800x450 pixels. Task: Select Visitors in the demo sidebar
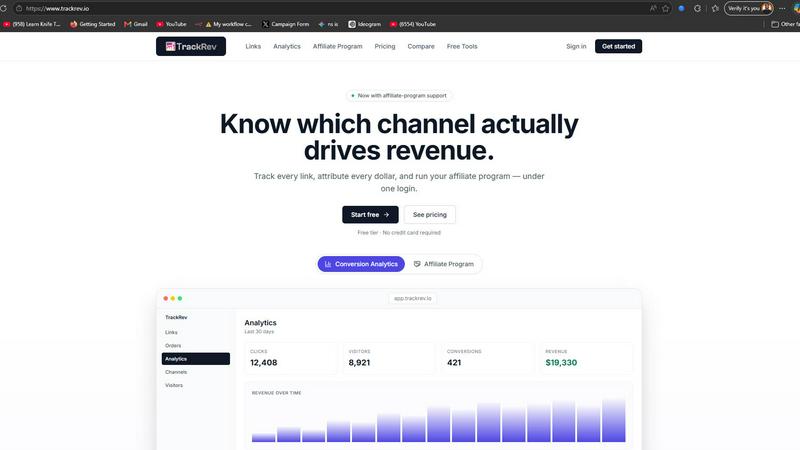coord(174,385)
